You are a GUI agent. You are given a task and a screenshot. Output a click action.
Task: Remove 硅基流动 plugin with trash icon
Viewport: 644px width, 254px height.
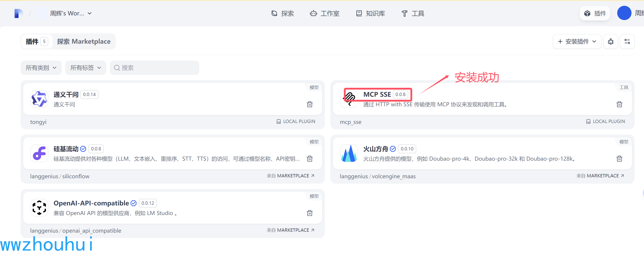pos(309,159)
